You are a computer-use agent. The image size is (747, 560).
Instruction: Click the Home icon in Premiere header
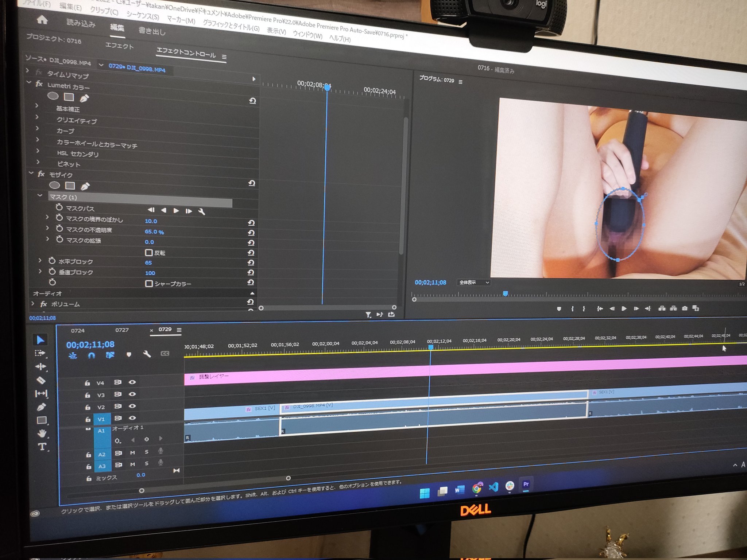tap(42, 19)
